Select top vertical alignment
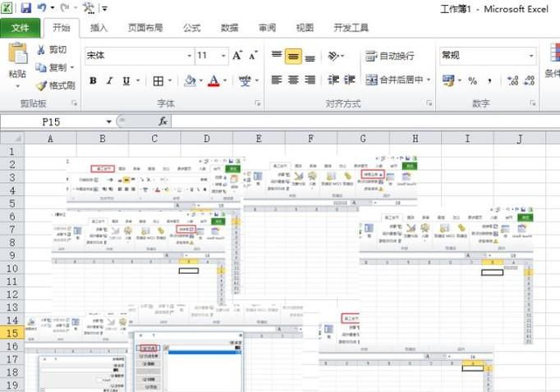Viewport: 560px width, 392px height. coord(277,56)
